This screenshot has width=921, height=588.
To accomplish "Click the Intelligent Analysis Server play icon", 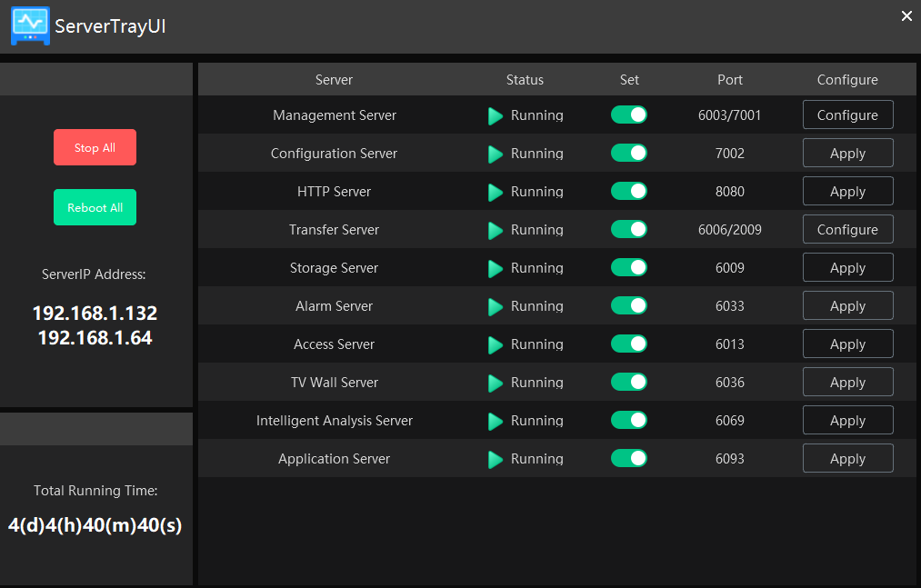I will click(x=496, y=422).
